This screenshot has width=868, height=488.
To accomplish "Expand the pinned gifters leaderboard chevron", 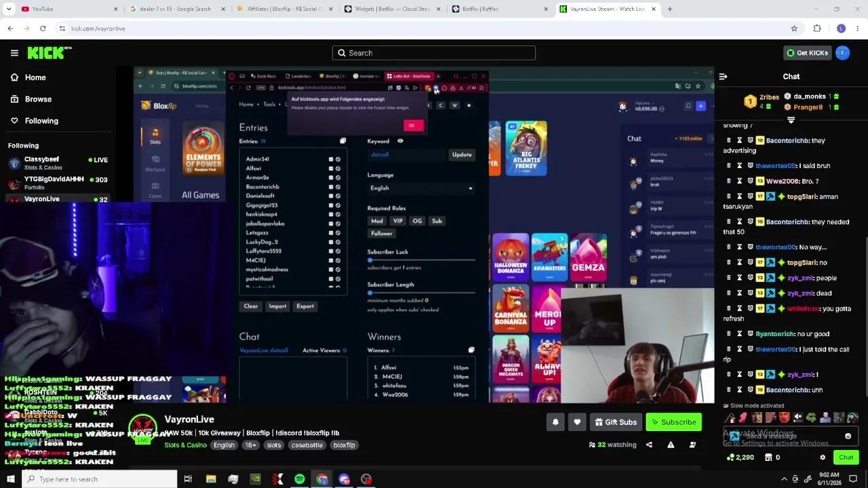I will coord(791,120).
